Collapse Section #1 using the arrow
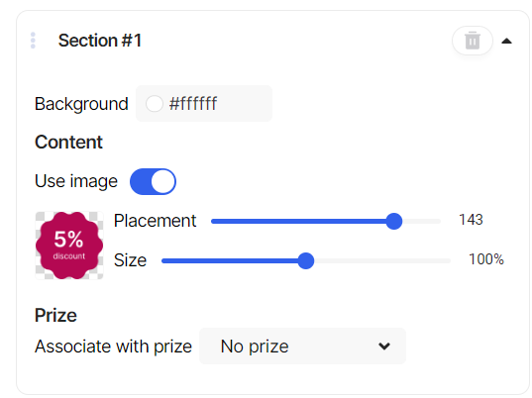The height and width of the screenshot is (398, 532). tap(506, 41)
